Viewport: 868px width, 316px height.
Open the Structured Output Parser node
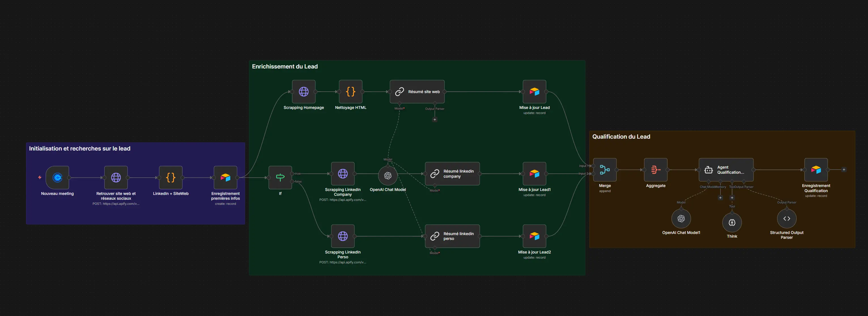pos(786,219)
